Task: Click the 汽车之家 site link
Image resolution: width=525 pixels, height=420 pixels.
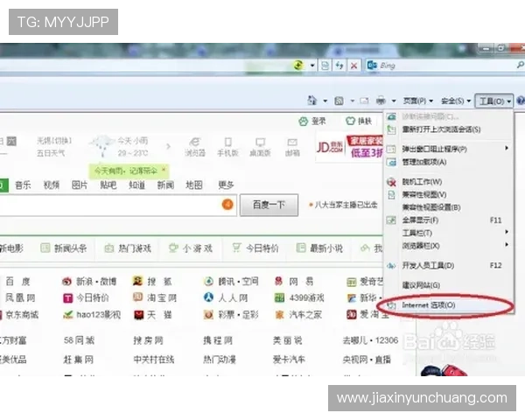Action: coord(298,314)
